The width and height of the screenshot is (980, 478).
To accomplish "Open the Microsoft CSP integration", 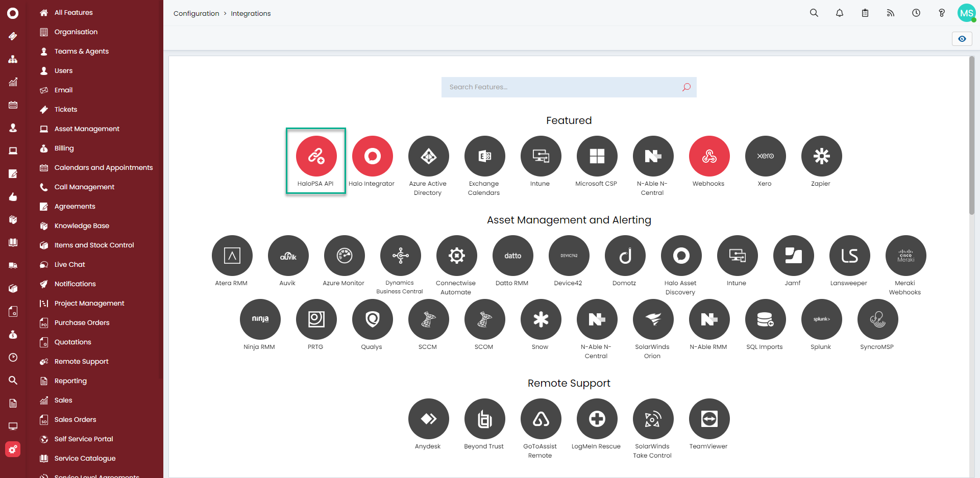I will pos(597,156).
